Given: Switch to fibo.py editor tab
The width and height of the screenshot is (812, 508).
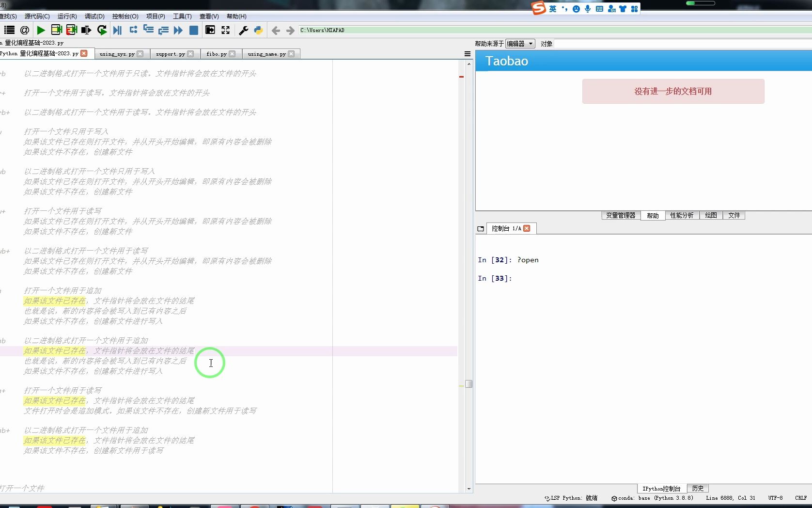Looking at the screenshot, I should [x=216, y=54].
